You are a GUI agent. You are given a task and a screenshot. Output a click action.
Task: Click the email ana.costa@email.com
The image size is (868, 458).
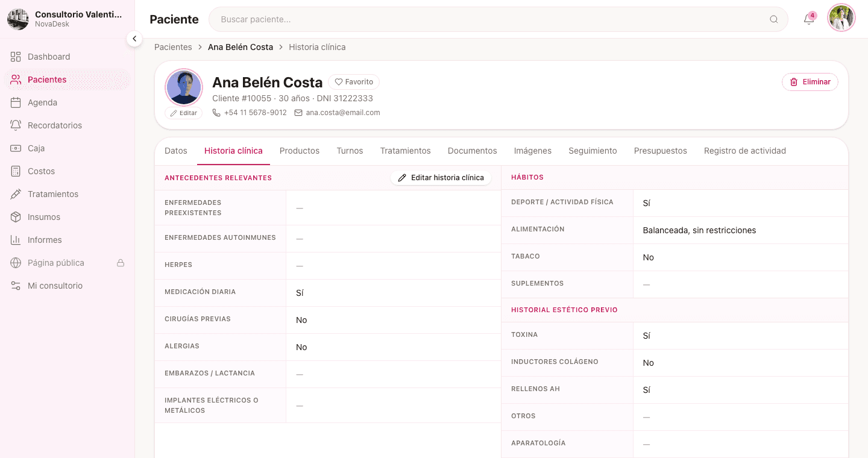tap(343, 113)
